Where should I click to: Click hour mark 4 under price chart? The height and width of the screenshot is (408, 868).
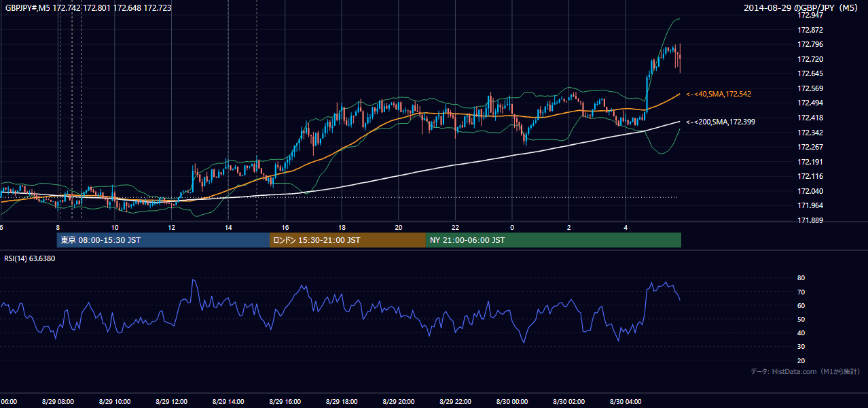tap(626, 227)
